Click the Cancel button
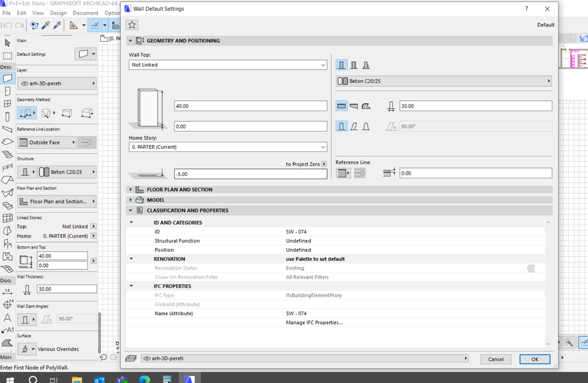588x383 pixels. (x=495, y=359)
